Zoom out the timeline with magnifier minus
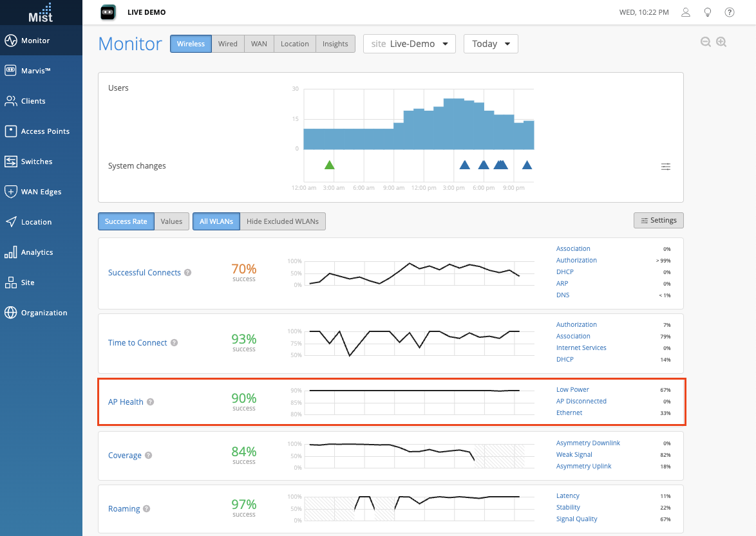756x536 pixels. tap(706, 42)
